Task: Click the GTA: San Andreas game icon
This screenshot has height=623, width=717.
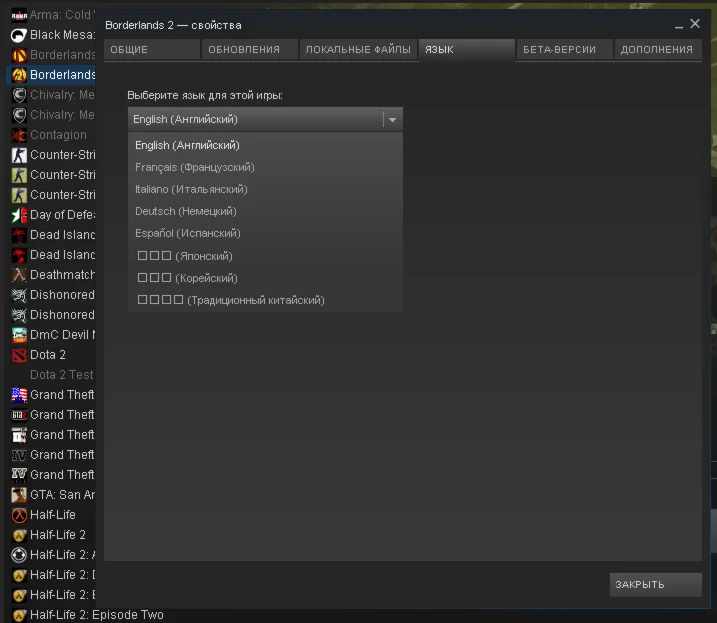Action: click(19, 495)
